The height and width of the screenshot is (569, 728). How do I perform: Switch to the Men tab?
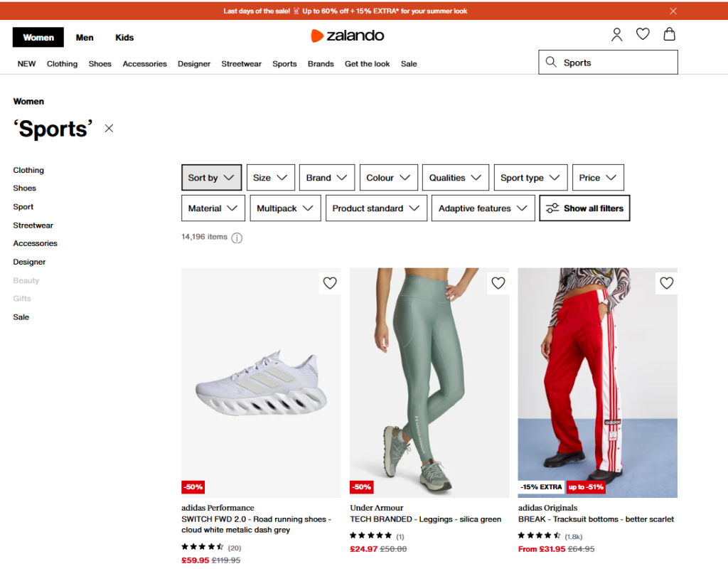pos(85,37)
